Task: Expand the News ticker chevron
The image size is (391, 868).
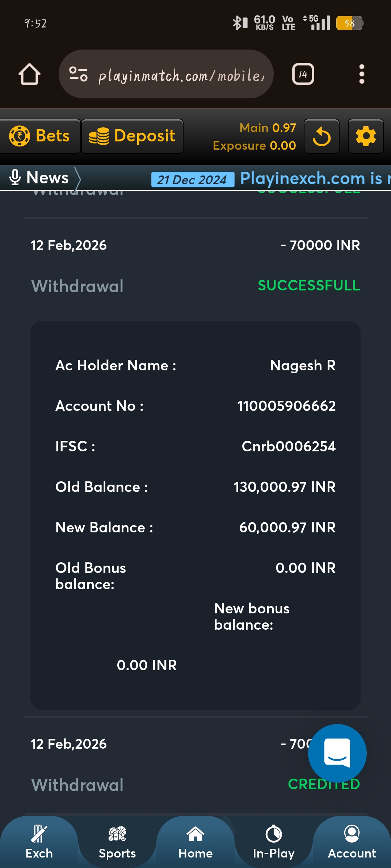Action: pyautogui.click(x=77, y=178)
